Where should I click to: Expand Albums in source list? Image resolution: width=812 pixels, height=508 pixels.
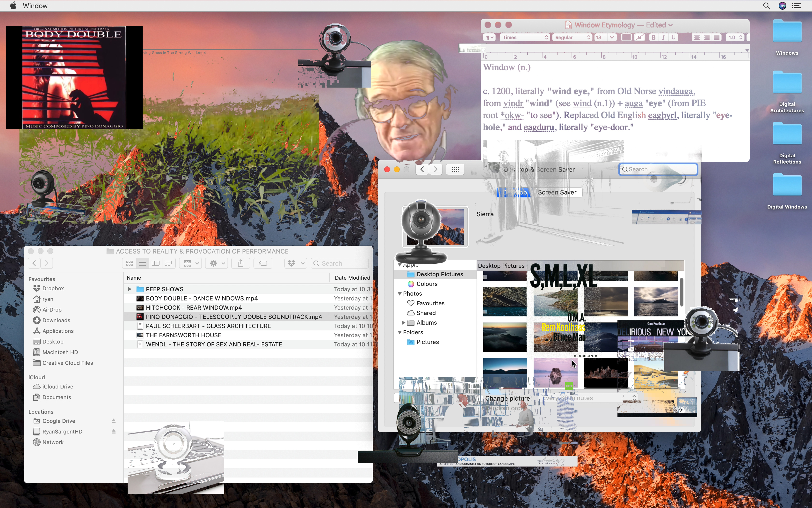point(403,322)
